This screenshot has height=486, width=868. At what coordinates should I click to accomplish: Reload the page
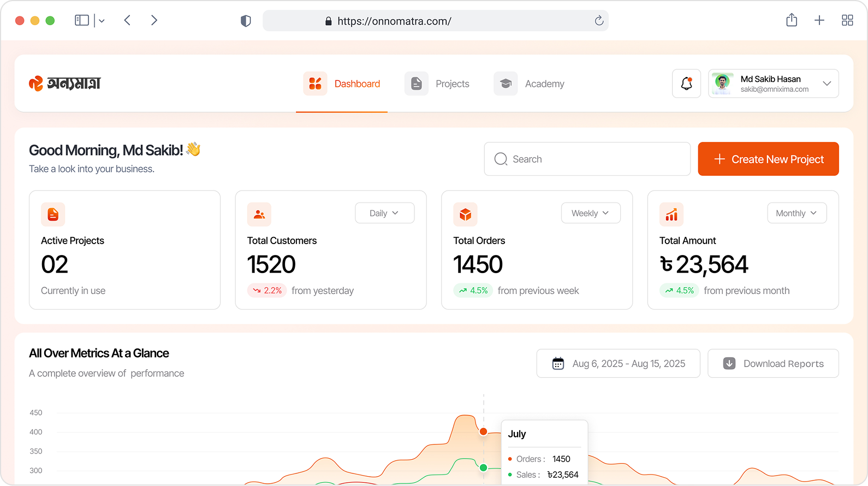[x=599, y=21]
